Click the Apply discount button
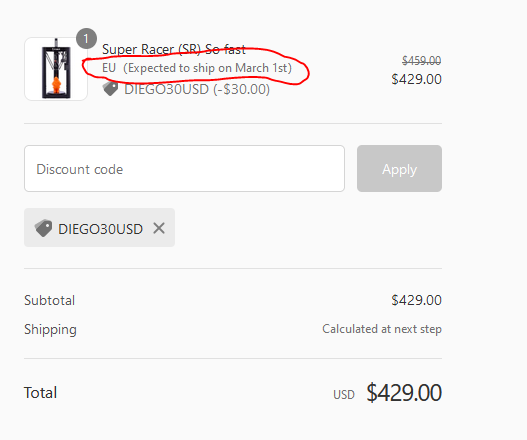Screen dimensions: 527x440 click(x=399, y=169)
